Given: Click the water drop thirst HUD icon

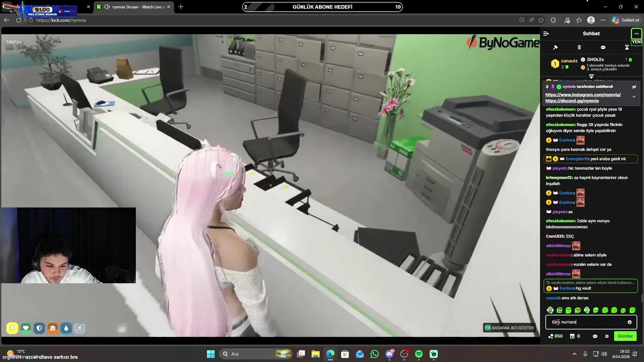Looking at the screenshot, I should (x=66, y=328).
